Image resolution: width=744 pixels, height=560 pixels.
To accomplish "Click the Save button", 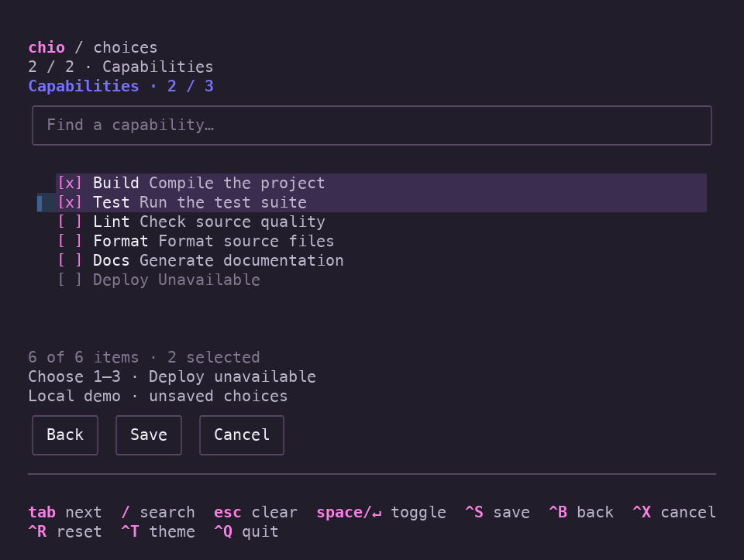I will pos(149,435).
